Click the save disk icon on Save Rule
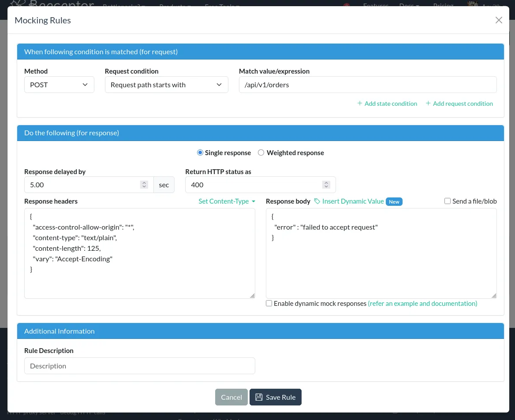The height and width of the screenshot is (420, 515). point(259,397)
